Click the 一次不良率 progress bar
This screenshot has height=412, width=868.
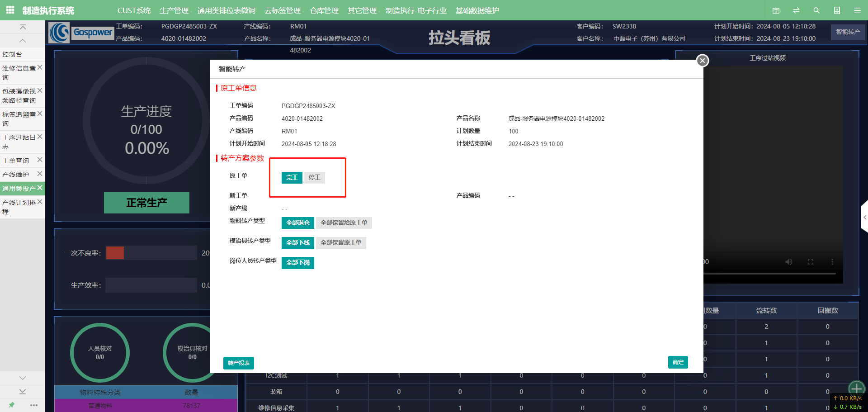[x=151, y=253]
